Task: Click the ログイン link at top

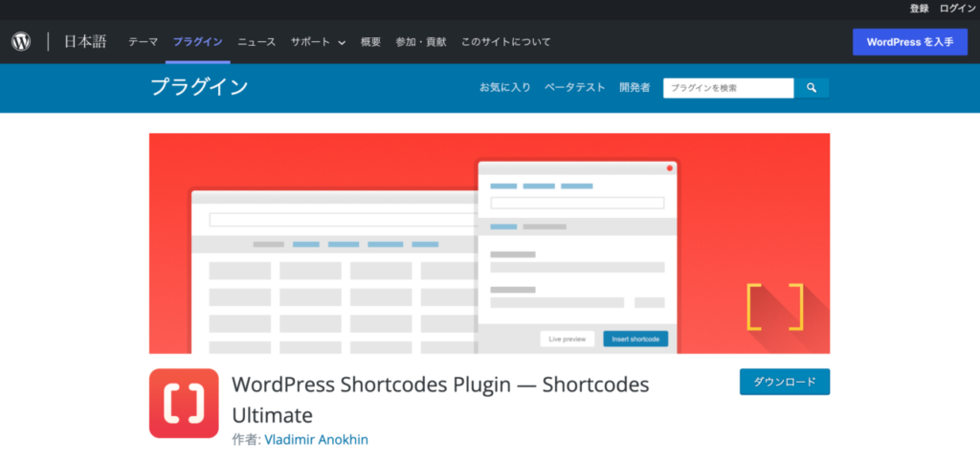Action: click(957, 9)
